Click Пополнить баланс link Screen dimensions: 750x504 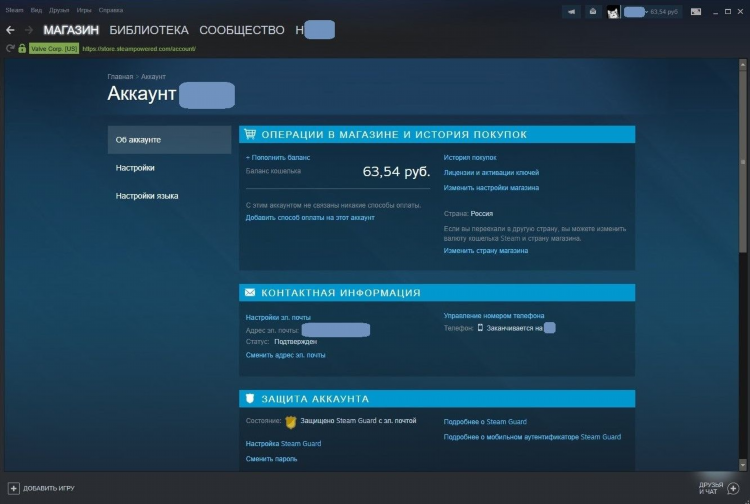pos(278,157)
